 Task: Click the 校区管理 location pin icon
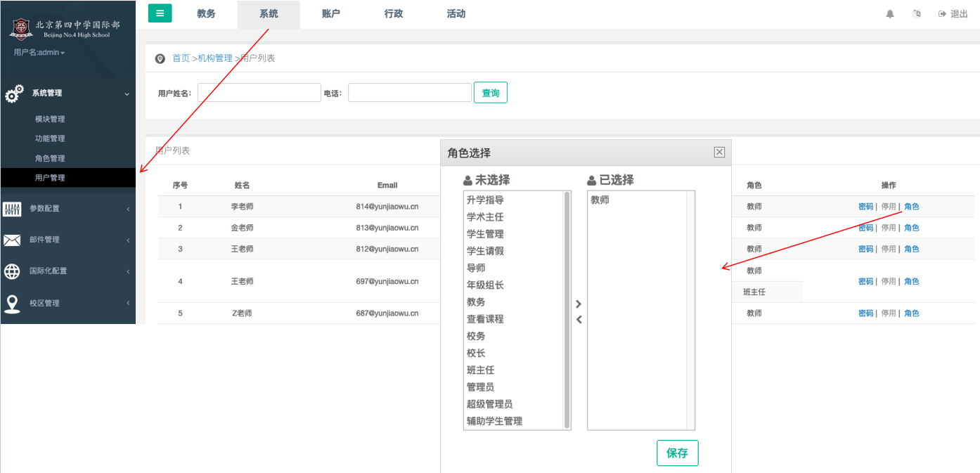click(12, 304)
